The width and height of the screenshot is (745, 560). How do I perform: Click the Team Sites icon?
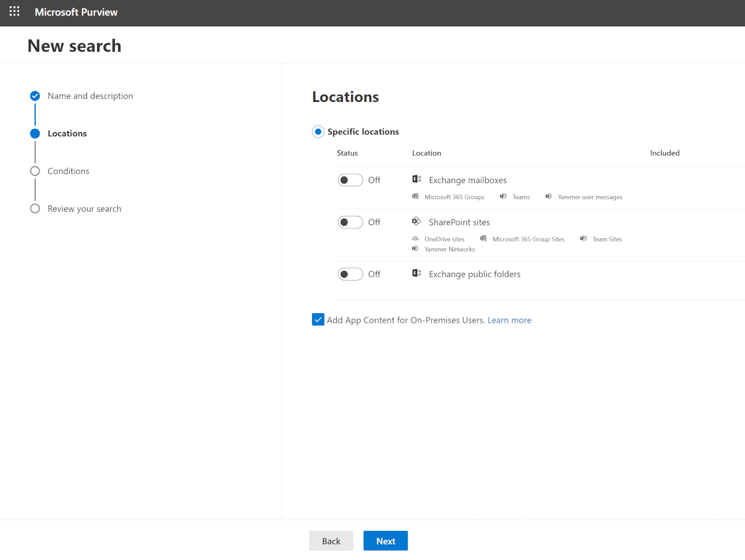[x=583, y=238]
